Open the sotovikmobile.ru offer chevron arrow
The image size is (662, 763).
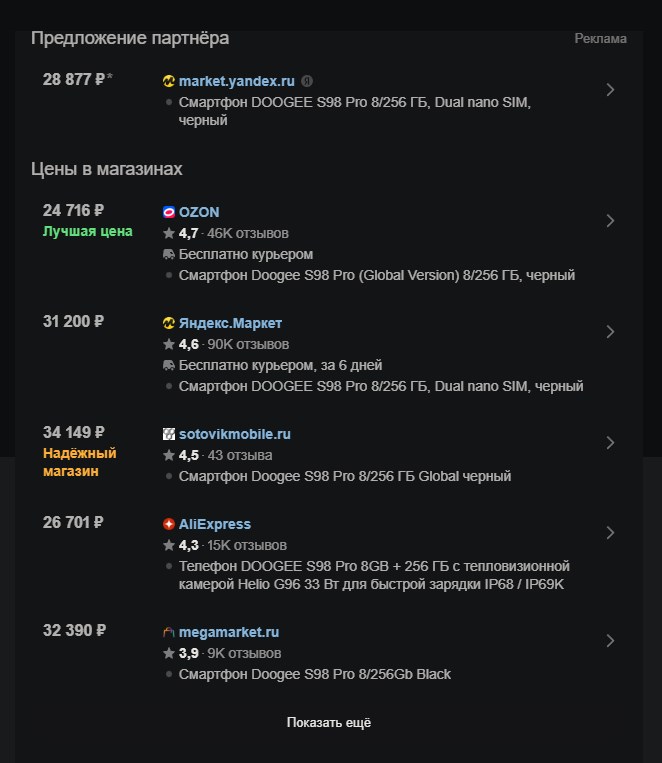click(610, 442)
